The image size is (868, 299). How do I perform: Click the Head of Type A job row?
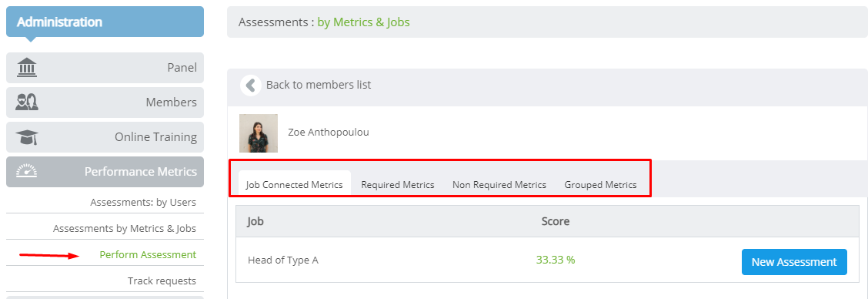547,260
